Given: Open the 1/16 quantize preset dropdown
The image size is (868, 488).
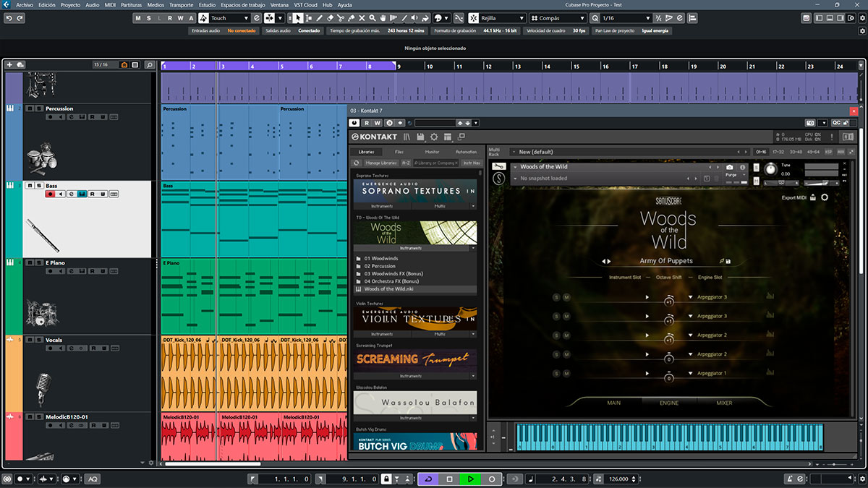Looking at the screenshot, I should click(x=626, y=17).
